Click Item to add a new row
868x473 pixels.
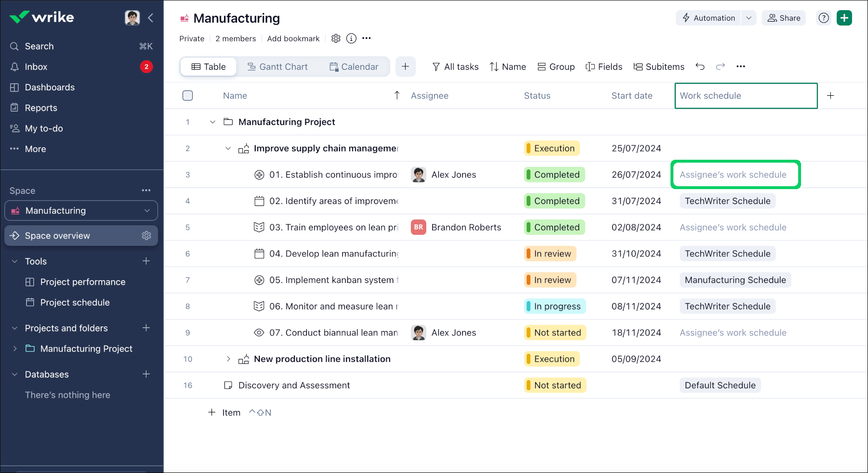[231, 412]
